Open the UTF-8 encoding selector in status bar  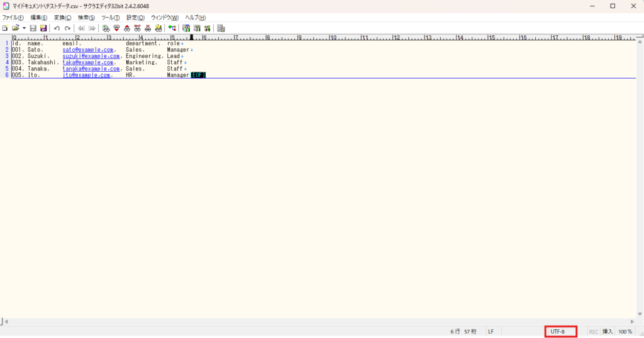[x=558, y=331]
